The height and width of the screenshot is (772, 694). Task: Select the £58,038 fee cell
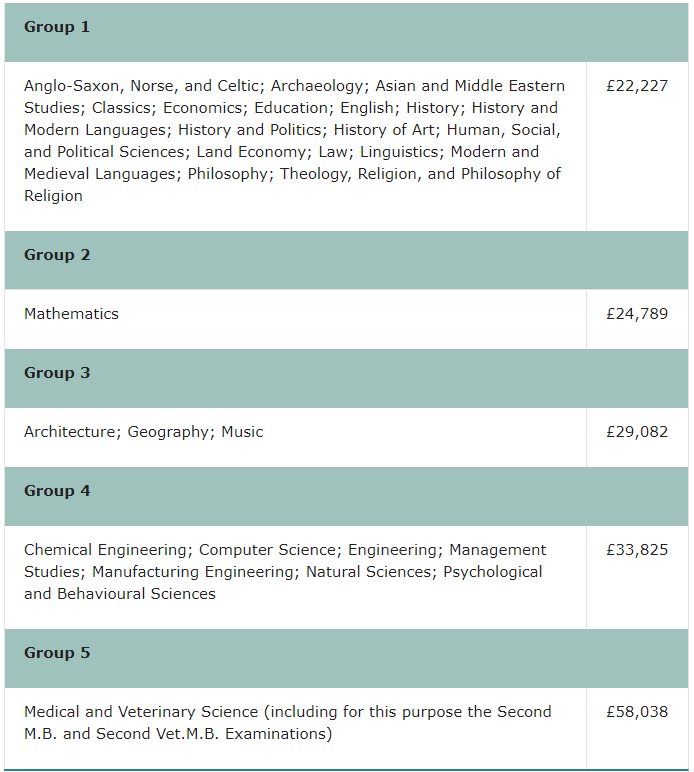point(637,712)
